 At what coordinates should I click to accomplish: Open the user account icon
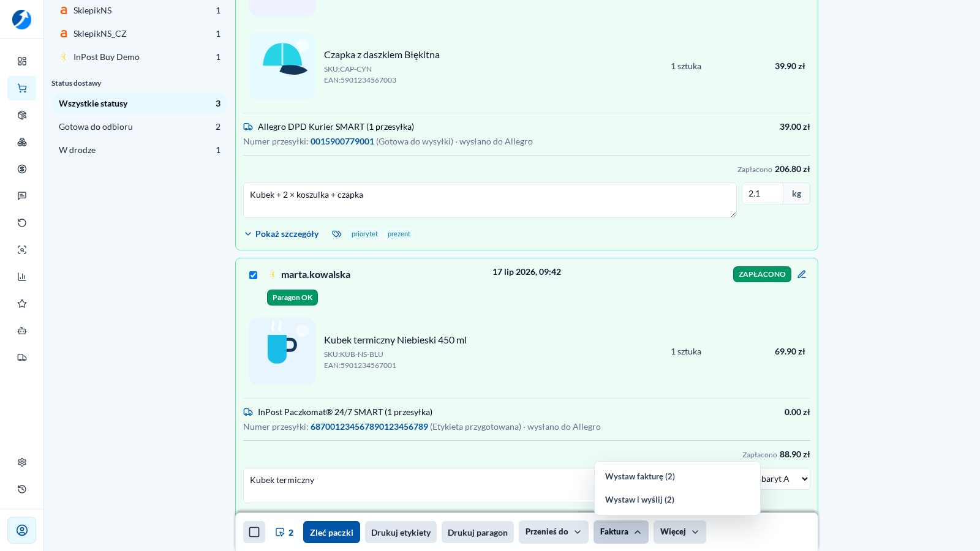pos(22,530)
